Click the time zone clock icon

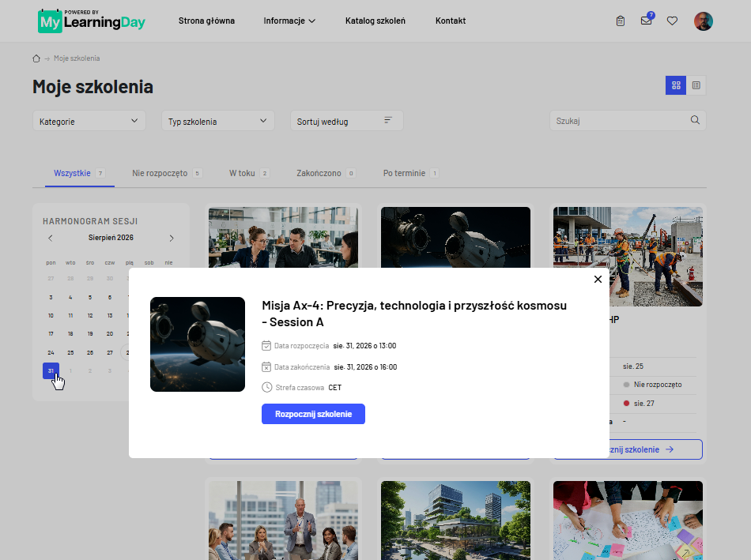point(266,387)
